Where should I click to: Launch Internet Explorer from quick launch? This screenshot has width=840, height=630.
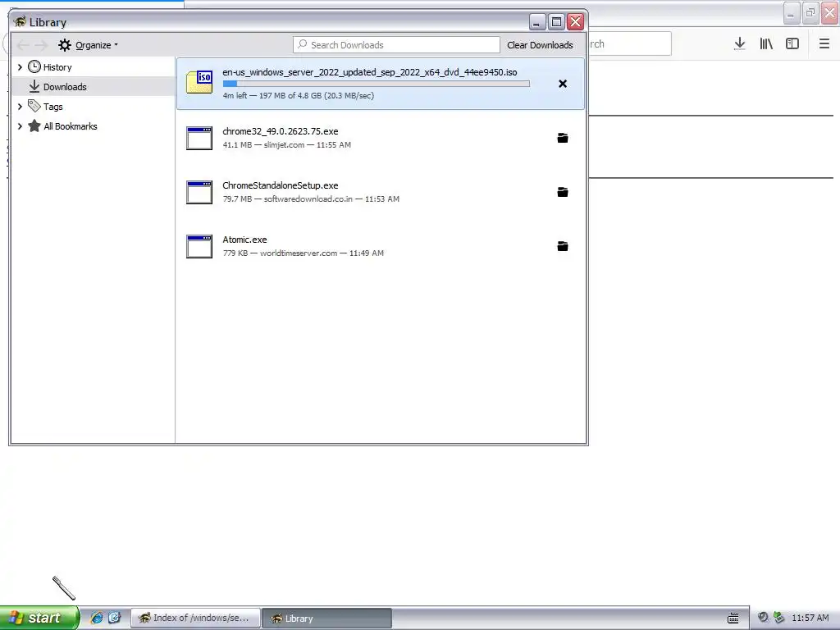(97, 618)
